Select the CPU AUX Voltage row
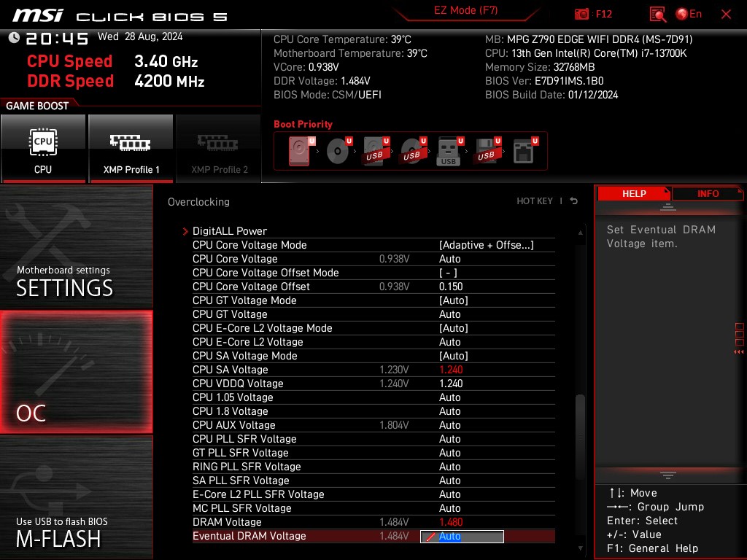This screenshot has width=747, height=560. [373, 425]
